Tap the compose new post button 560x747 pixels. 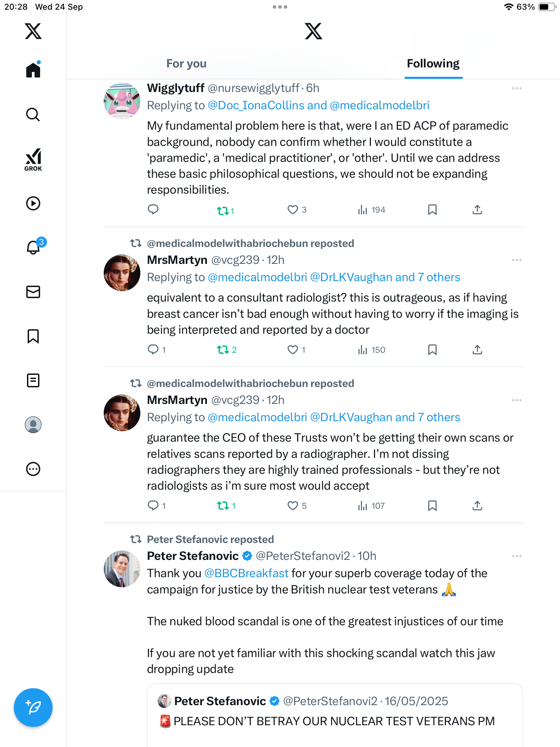pyautogui.click(x=33, y=708)
